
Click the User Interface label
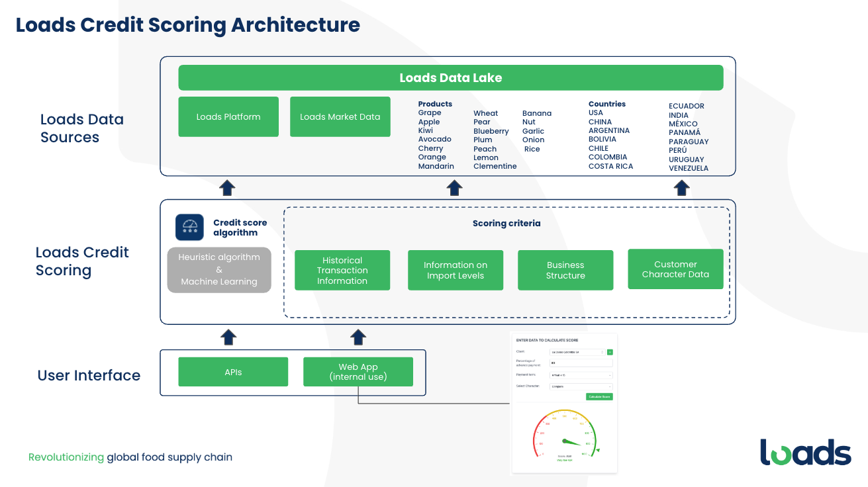coord(89,375)
